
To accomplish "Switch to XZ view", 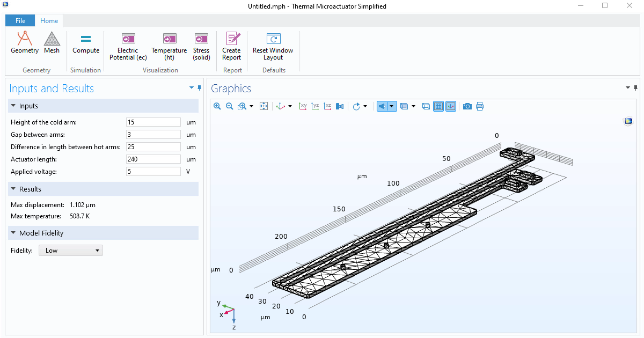I will (327, 106).
